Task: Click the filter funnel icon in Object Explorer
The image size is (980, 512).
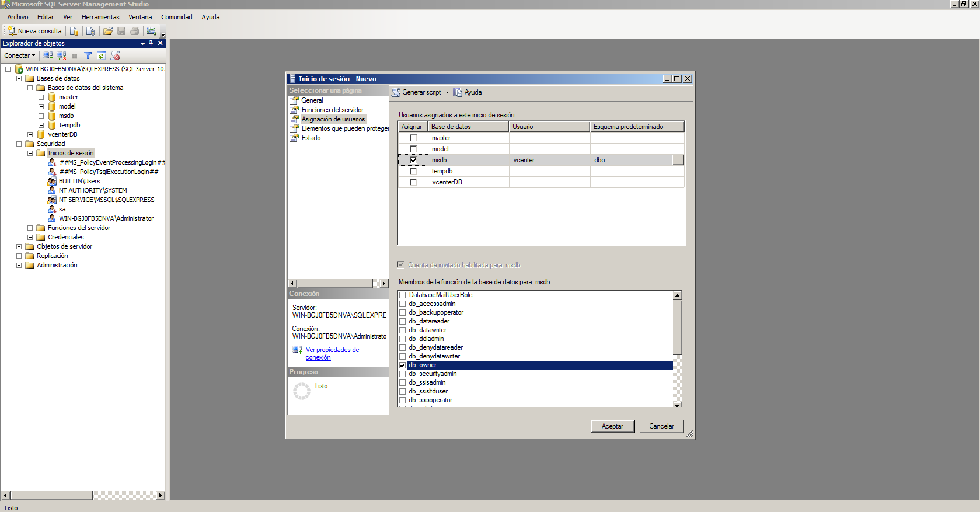Action: pyautogui.click(x=88, y=56)
